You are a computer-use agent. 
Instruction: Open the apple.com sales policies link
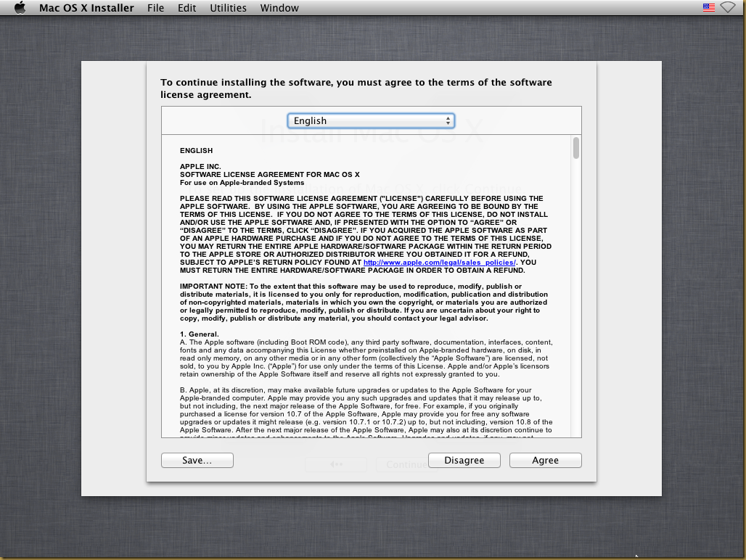coord(440,263)
